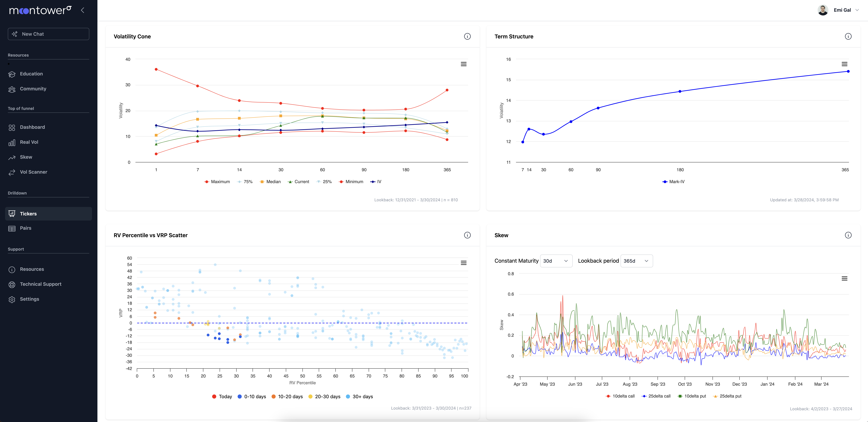Click the Skew panel info icon

pyautogui.click(x=848, y=235)
